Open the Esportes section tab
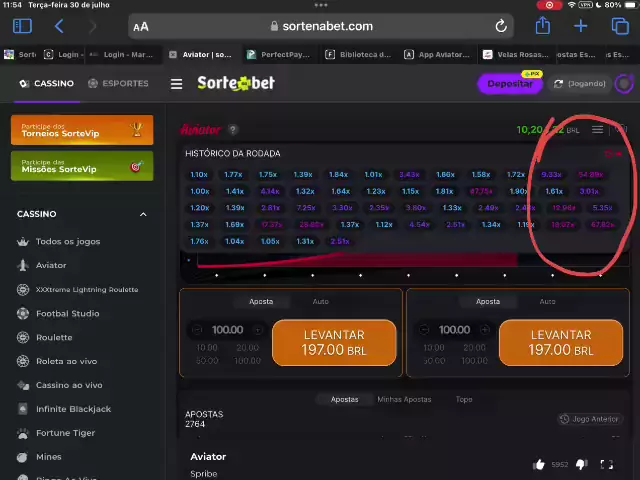Screen dimensions: 640x480 [118, 84]
